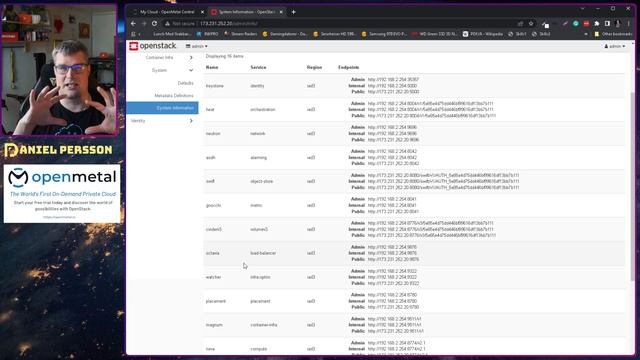
Task: Click the nova service name
Action: [210, 349]
